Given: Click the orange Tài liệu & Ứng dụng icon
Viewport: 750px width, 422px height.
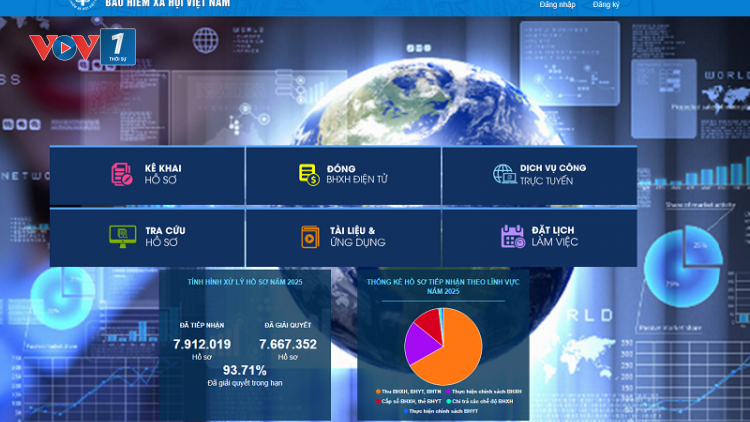Looking at the screenshot, I should coord(310,237).
